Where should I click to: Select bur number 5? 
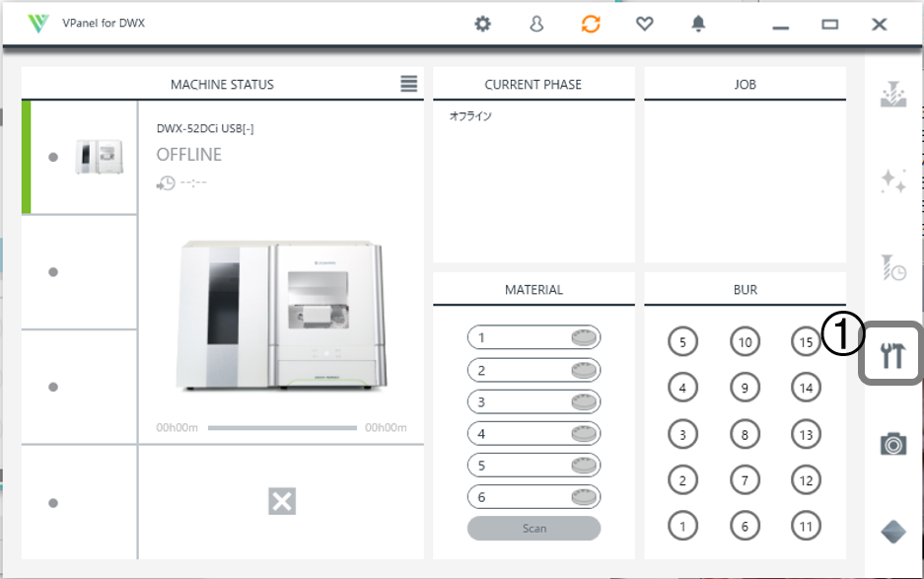coord(682,342)
